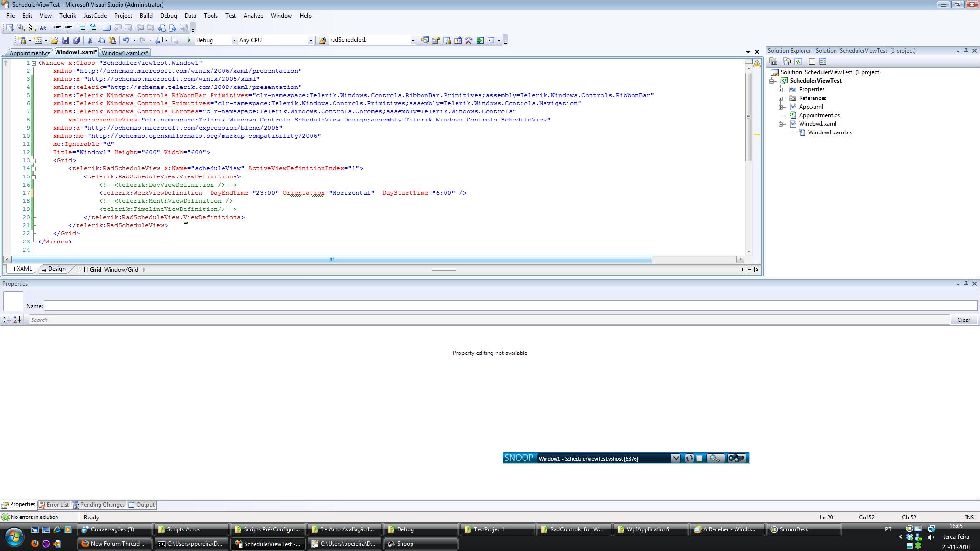This screenshot has width=980, height=551.
Task: Click the Cut scissors icon
Action: 90,40
